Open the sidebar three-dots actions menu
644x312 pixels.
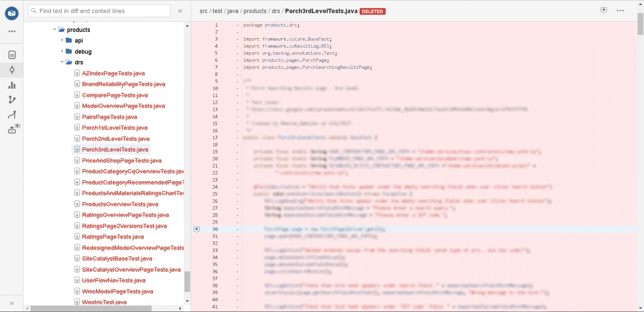point(12,31)
